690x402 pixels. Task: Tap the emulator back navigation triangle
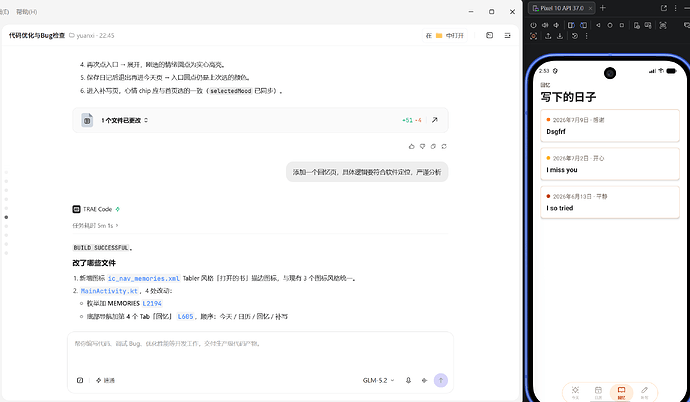click(598, 26)
